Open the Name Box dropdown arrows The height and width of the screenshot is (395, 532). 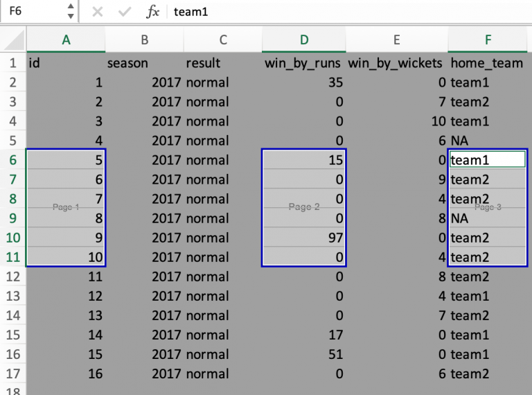[71, 11]
